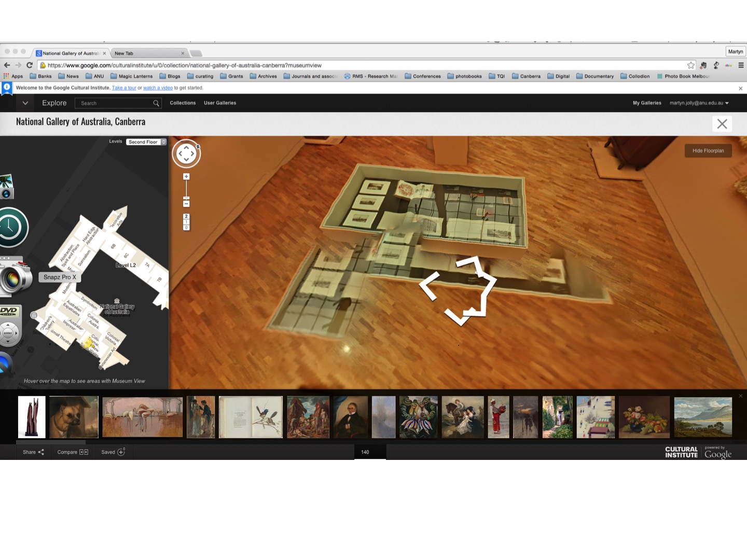The width and height of the screenshot is (747, 560).
Task: Click the Share button
Action: coord(33,452)
